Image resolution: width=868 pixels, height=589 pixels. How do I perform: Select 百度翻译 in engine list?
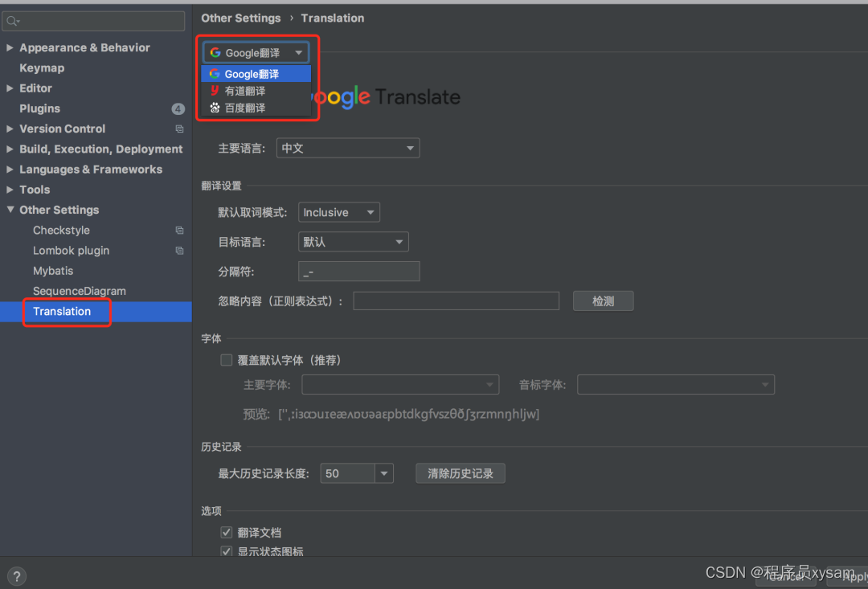click(x=256, y=108)
